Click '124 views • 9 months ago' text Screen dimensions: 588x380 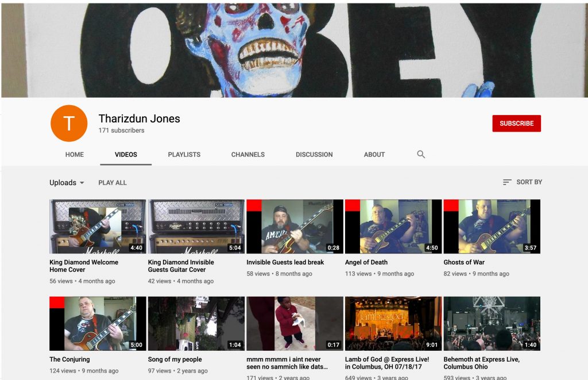pos(84,371)
